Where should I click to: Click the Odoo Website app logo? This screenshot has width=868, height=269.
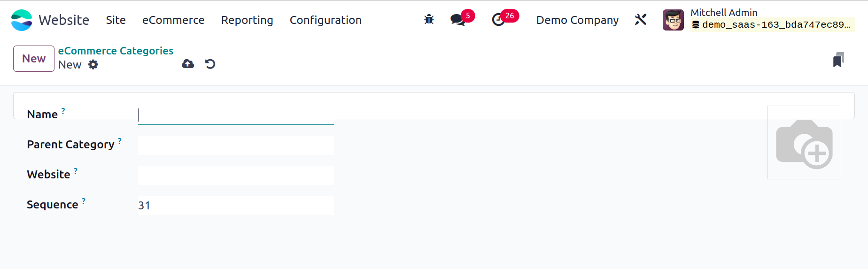tap(22, 20)
